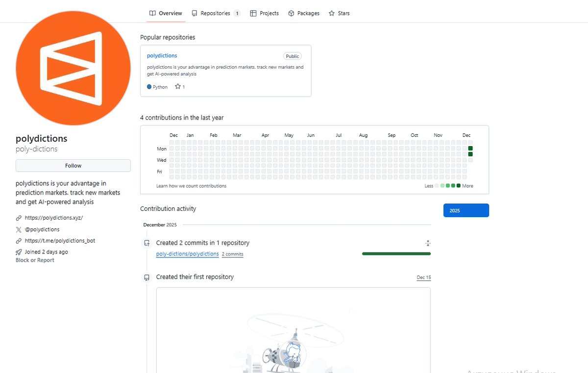Click the Repositories count badge 1
Image resolution: width=588 pixels, height=373 pixels.
click(x=237, y=13)
